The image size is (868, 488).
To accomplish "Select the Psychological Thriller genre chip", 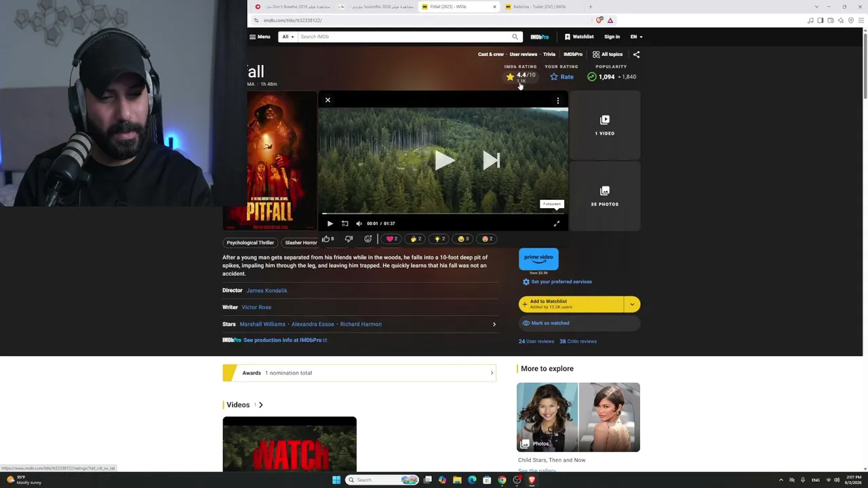I will [x=250, y=243].
